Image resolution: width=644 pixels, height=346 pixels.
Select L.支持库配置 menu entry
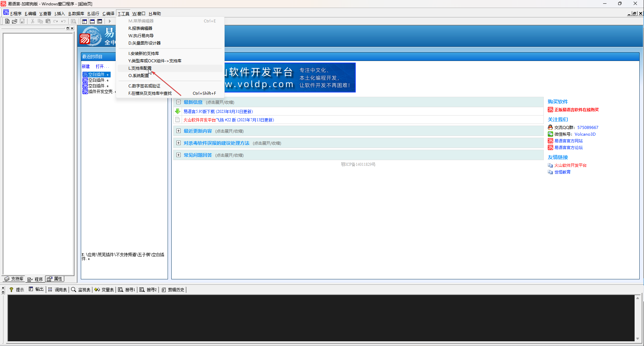point(170,68)
